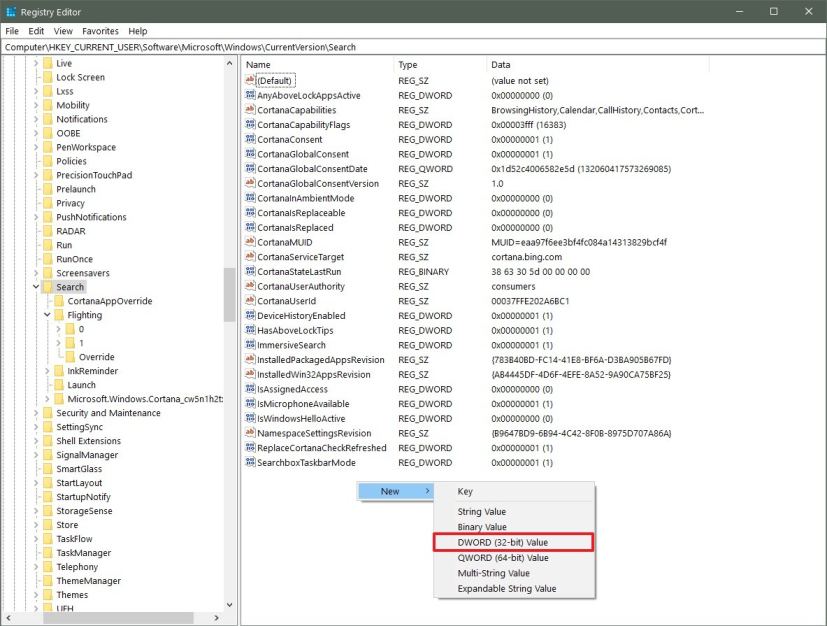The image size is (827, 626).
Task: Select the RunOnce key in tree
Action: pos(74,259)
